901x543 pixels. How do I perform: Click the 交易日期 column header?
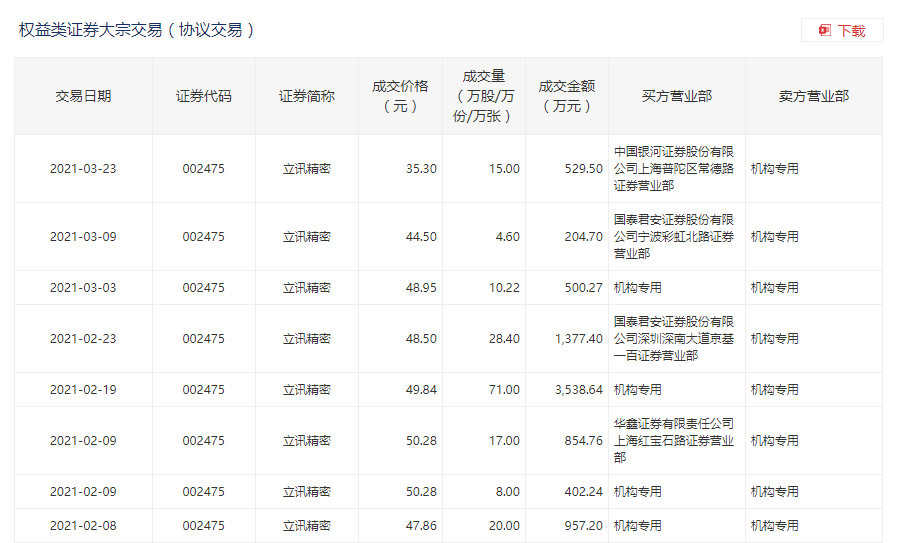point(83,96)
